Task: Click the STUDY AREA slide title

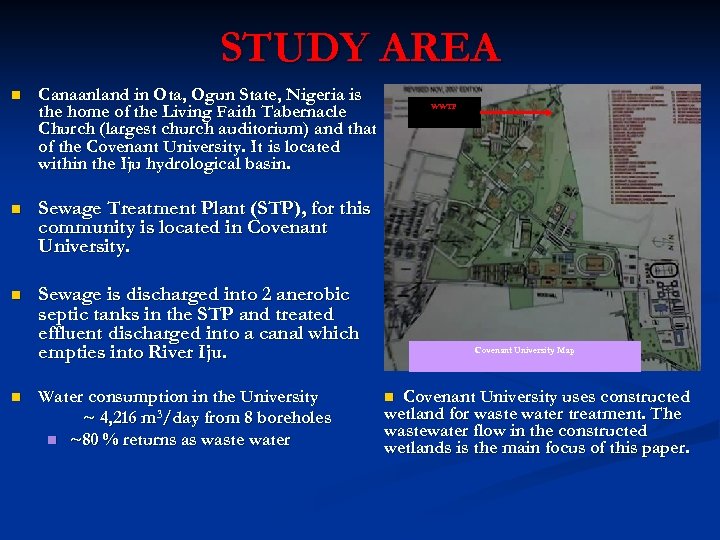Action: 360,47
